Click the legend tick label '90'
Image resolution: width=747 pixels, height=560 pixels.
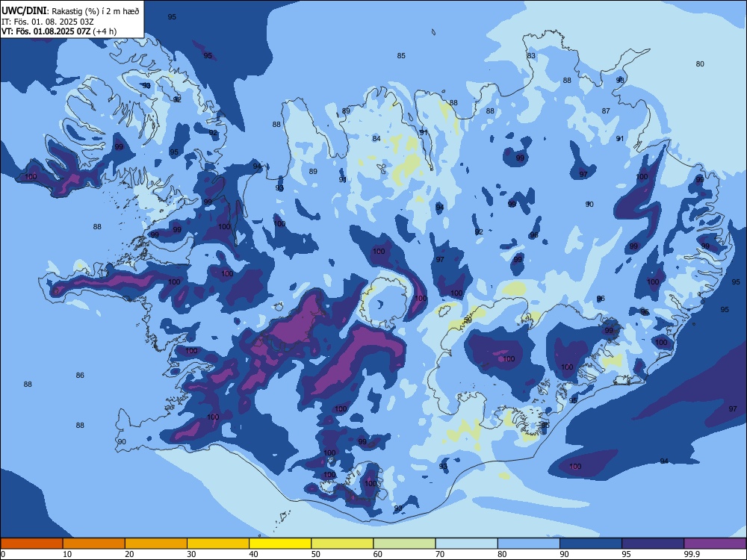pos(565,554)
